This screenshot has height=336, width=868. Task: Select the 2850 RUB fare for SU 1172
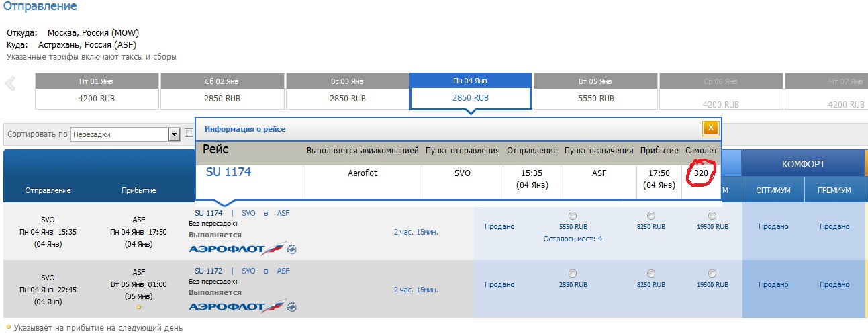572,274
